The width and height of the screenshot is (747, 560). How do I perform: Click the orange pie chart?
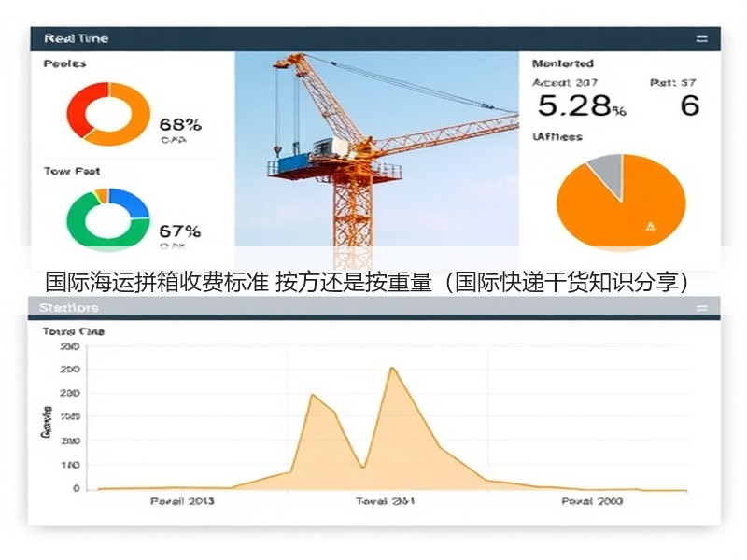coord(621,201)
